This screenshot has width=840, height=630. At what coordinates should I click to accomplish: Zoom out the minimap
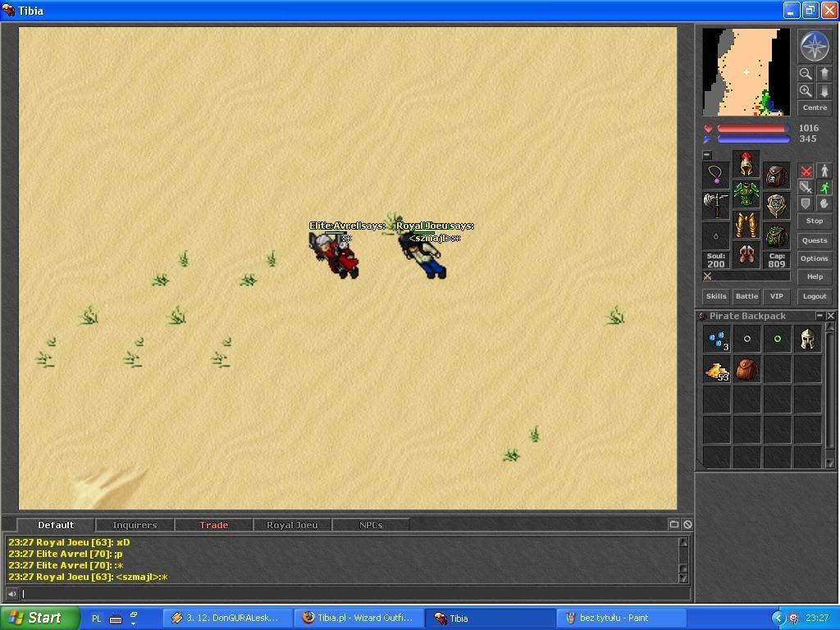(x=806, y=73)
